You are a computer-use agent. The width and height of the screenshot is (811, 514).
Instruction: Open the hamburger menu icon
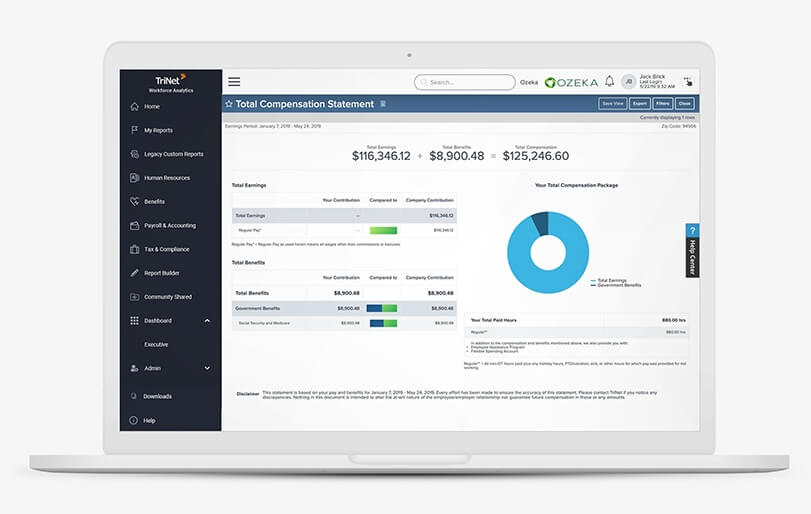pyautogui.click(x=234, y=82)
